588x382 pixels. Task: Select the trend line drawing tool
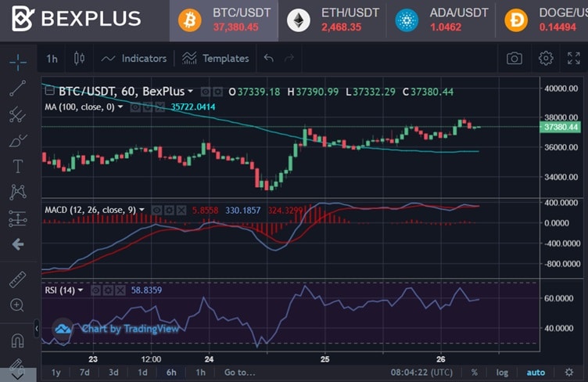[18, 88]
